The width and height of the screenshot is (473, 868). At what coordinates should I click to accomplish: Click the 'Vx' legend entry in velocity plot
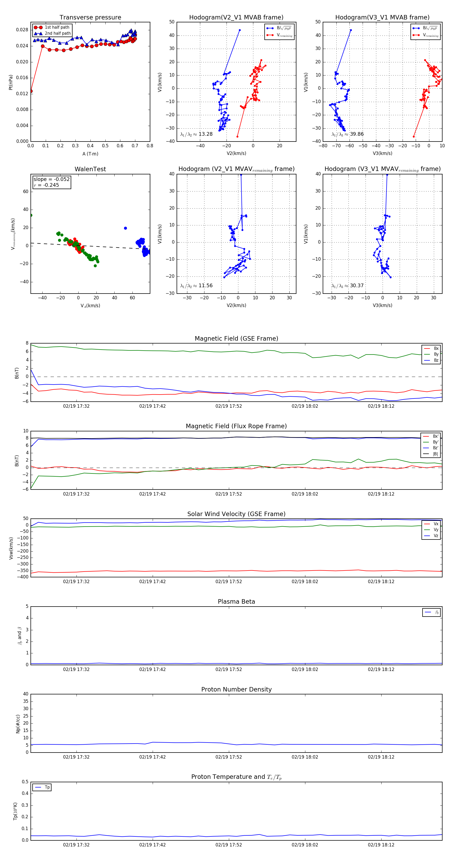(x=431, y=524)
